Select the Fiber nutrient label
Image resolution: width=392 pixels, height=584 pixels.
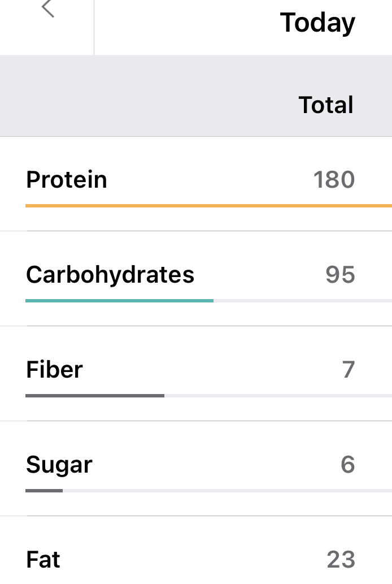[x=54, y=370]
